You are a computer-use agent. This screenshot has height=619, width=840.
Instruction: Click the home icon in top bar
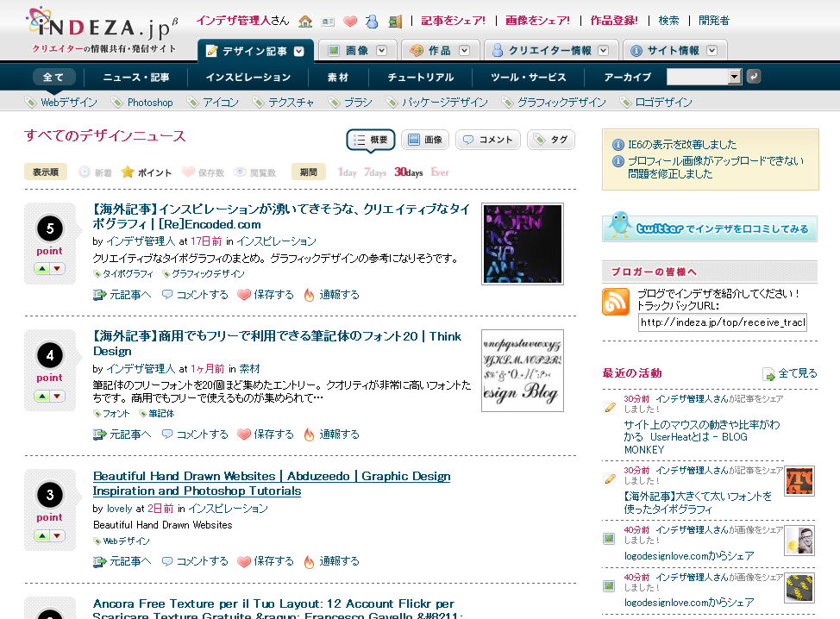(x=305, y=22)
